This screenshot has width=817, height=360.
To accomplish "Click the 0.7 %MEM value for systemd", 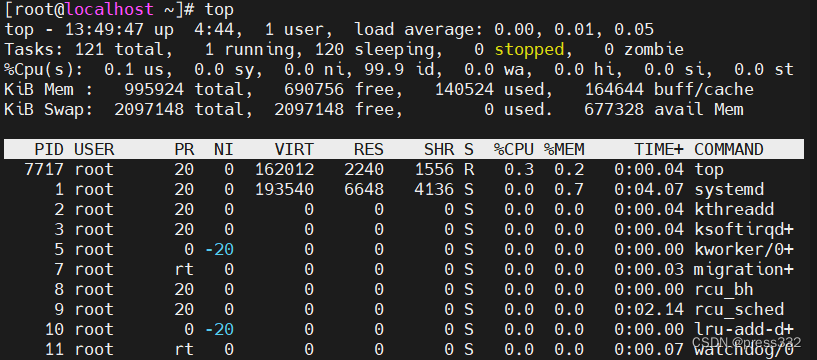I will pyautogui.click(x=569, y=189).
